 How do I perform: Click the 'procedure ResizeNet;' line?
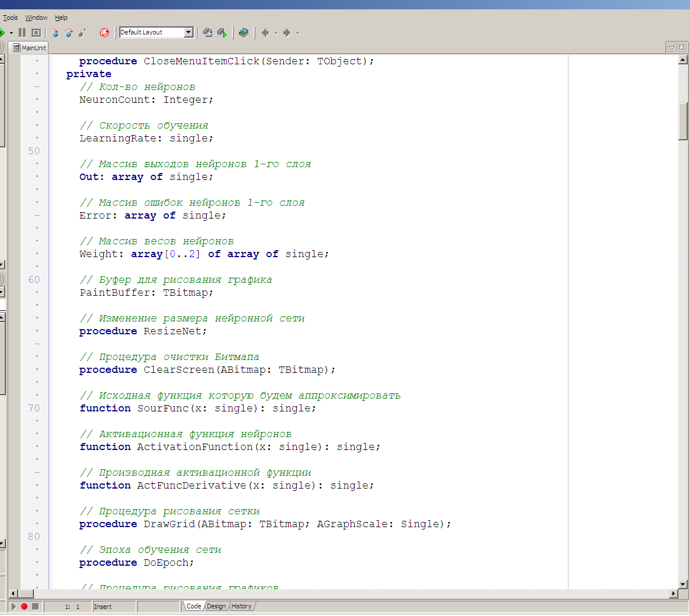[143, 331]
